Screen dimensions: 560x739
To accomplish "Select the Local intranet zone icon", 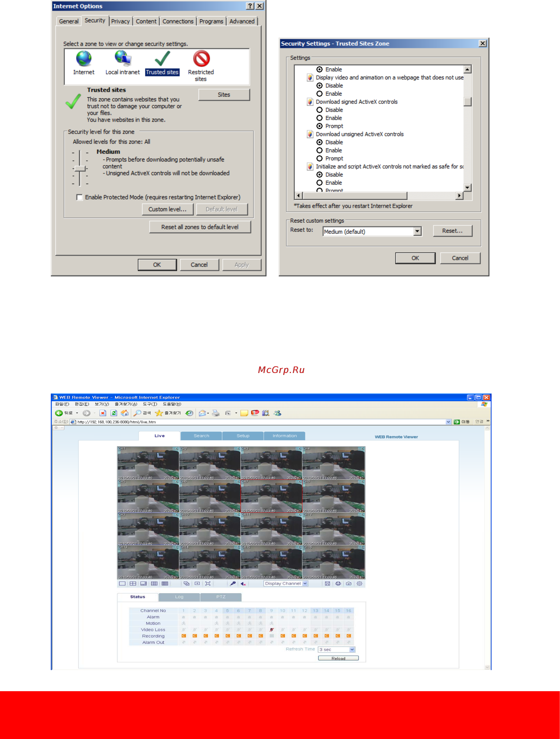I will pos(123,58).
